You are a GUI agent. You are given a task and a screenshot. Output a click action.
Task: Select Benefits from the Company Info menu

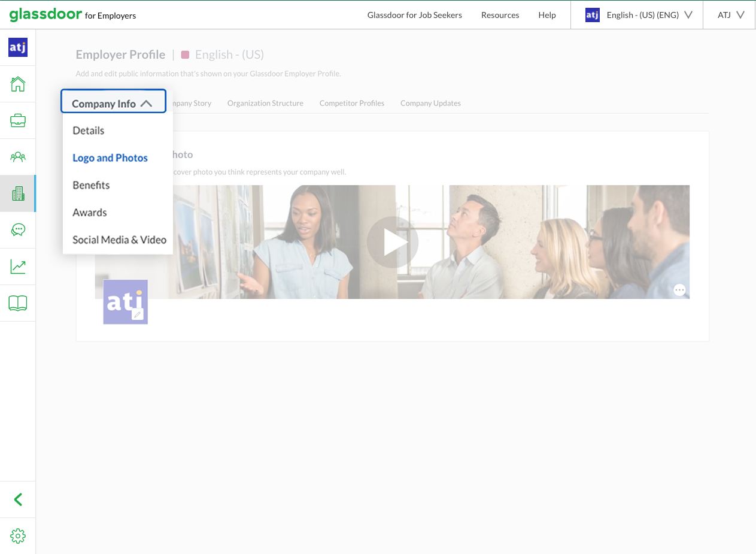91,185
